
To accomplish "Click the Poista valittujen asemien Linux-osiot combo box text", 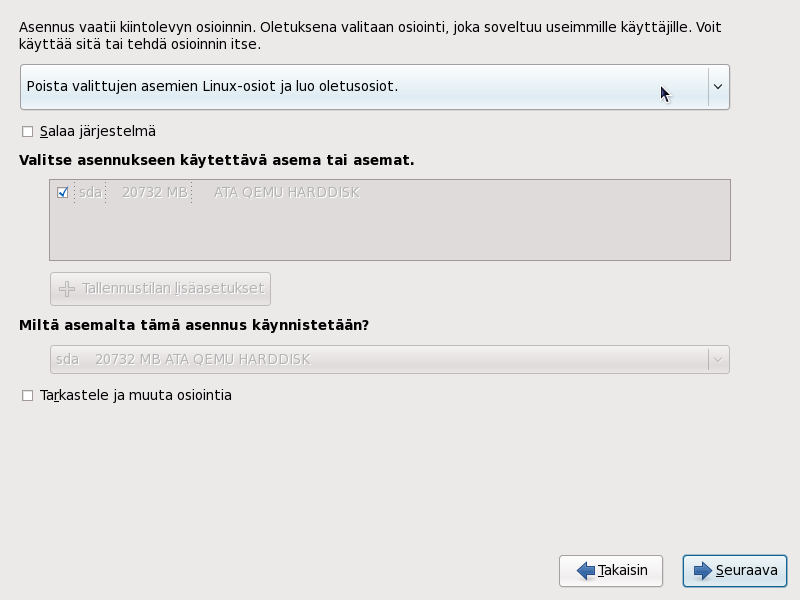I will 212,87.
